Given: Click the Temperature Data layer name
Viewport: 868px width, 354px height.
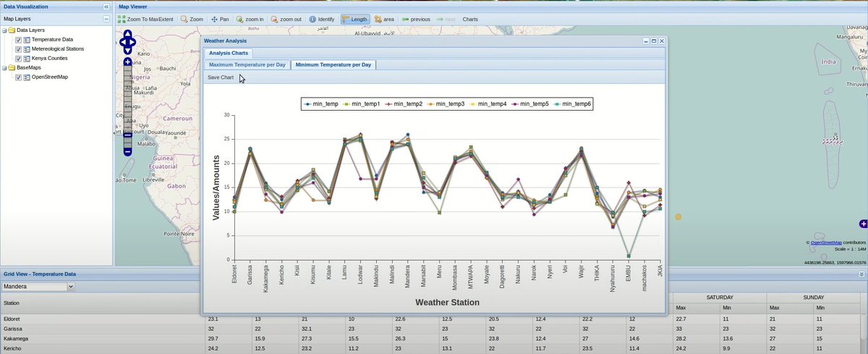Looking at the screenshot, I should pos(52,40).
